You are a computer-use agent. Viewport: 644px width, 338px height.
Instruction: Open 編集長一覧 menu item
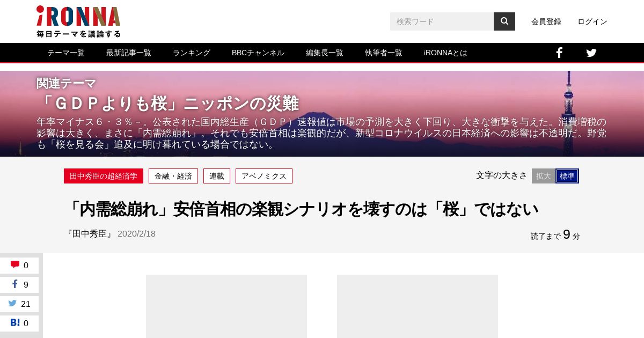325,53
